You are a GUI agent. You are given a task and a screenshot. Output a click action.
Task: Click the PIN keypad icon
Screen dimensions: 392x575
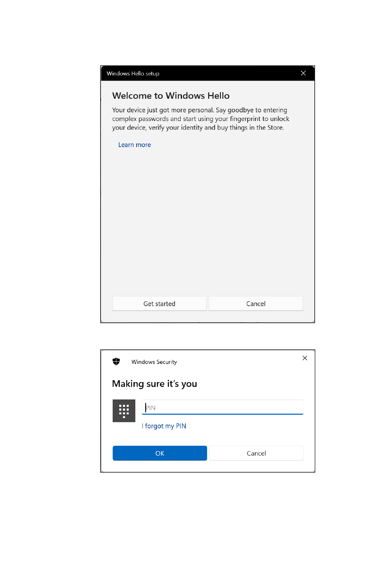click(124, 411)
